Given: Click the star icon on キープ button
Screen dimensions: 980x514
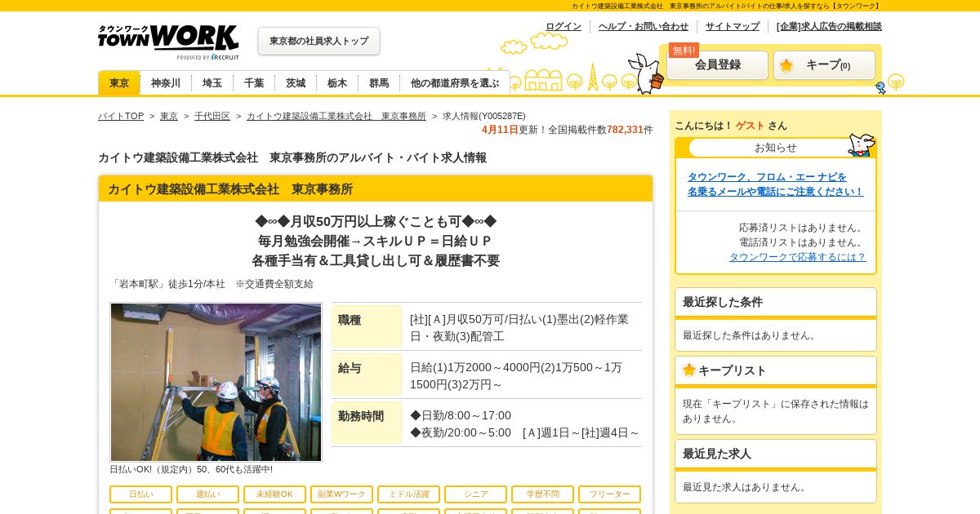Looking at the screenshot, I should [786, 65].
